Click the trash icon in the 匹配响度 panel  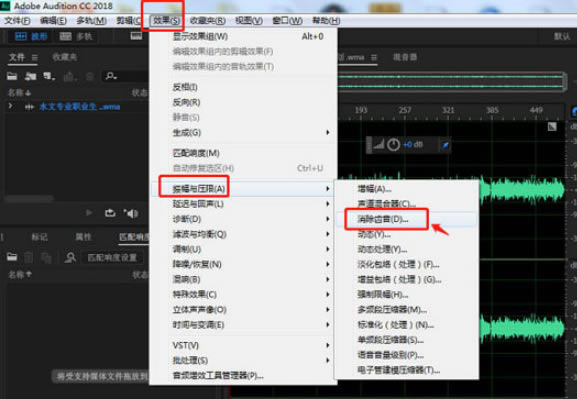(28, 257)
